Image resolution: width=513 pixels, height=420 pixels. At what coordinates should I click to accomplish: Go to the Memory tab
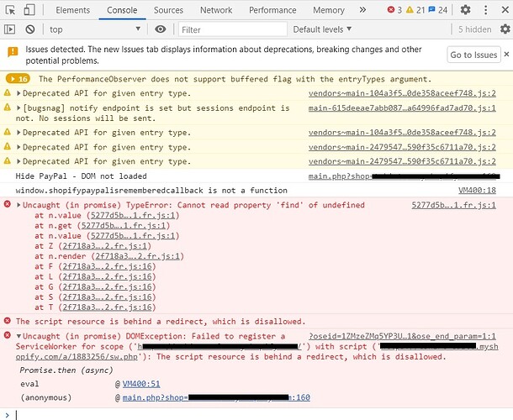(x=329, y=10)
